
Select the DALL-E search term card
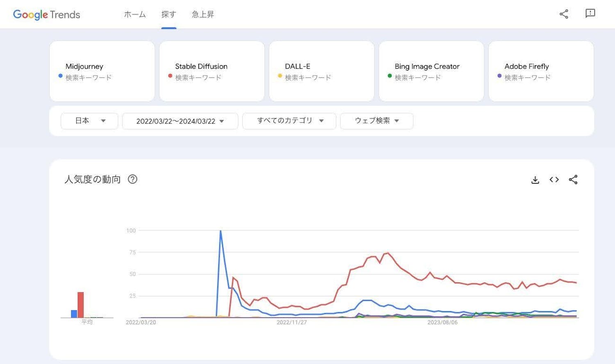point(321,71)
